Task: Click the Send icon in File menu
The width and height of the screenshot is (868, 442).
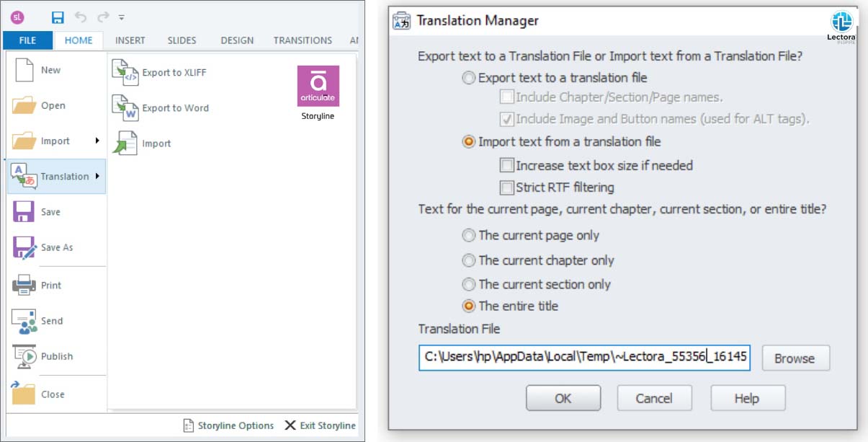Action: coord(24,321)
